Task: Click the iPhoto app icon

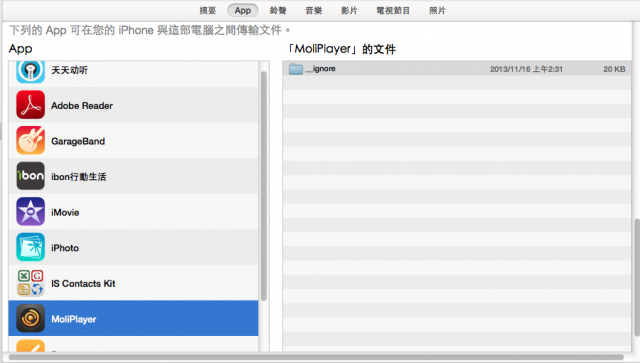Action: click(x=31, y=247)
